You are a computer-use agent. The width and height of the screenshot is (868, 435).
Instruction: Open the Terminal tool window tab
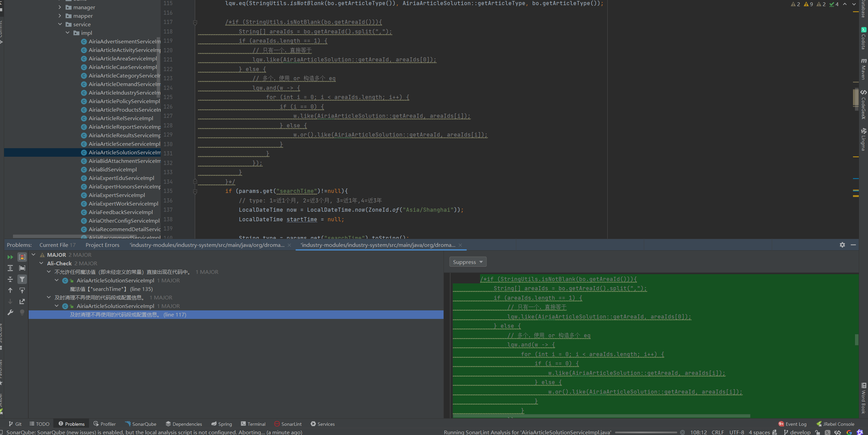pyautogui.click(x=253, y=424)
